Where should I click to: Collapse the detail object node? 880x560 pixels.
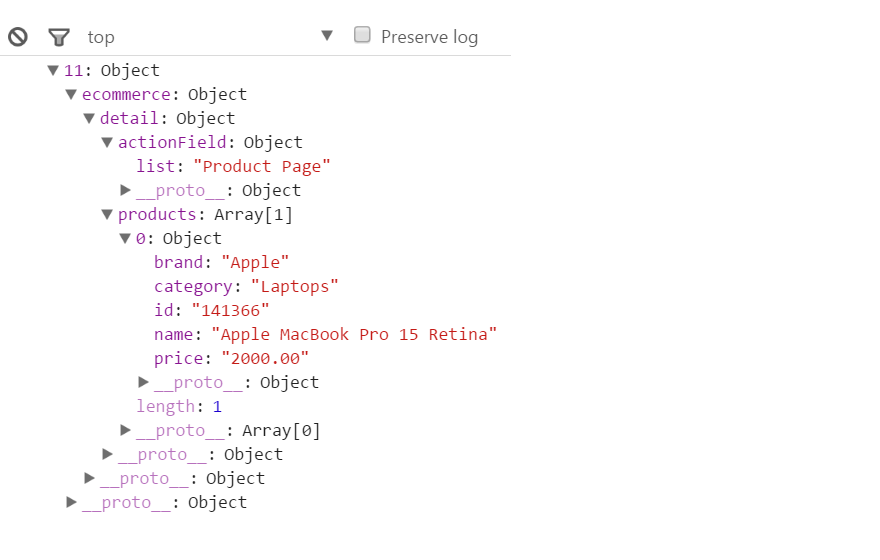[89, 118]
